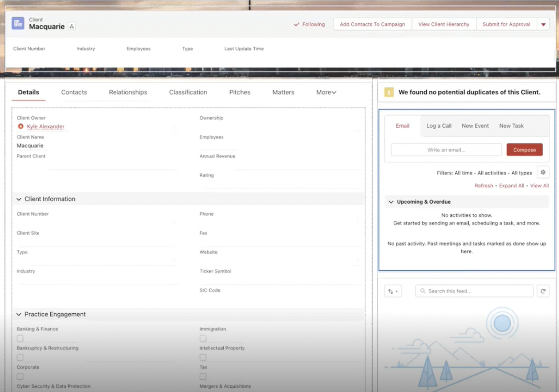Click Submit for Approval button
The image size is (559, 392).
pyautogui.click(x=506, y=24)
